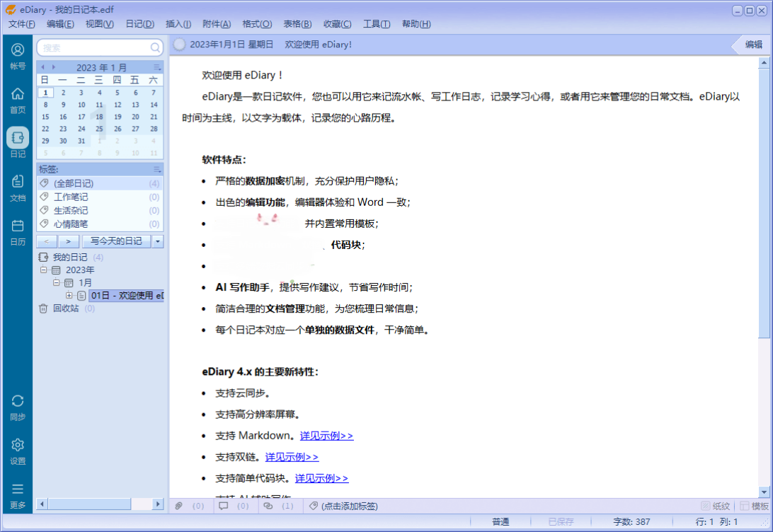Toggle the 模板 template option
This screenshot has width=773, height=532.
coord(754,506)
